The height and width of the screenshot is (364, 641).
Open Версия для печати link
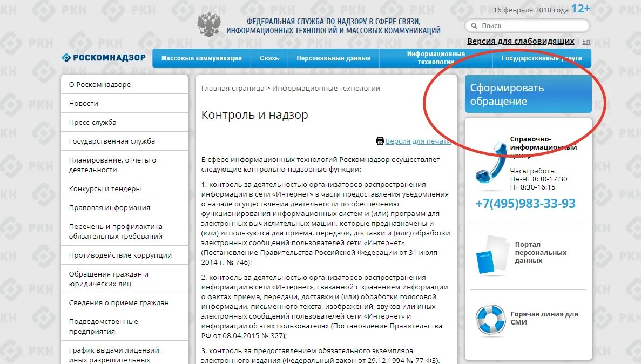click(x=418, y=141)
